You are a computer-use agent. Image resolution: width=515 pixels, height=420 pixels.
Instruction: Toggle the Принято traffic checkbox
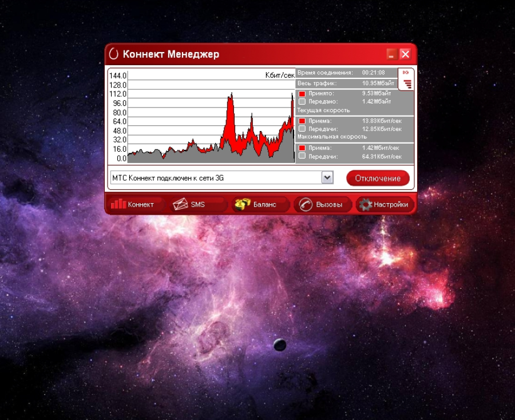(x=302, y=94)
